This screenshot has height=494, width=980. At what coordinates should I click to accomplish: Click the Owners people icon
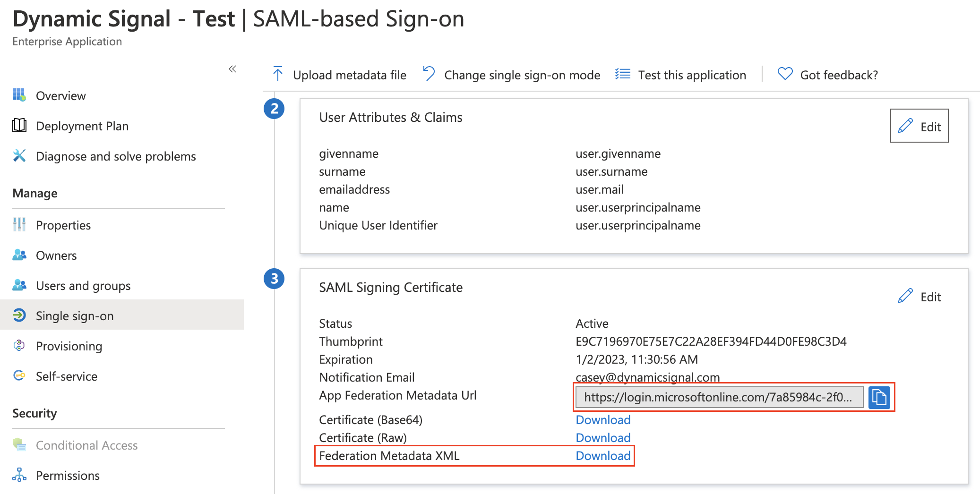point(19,255)
